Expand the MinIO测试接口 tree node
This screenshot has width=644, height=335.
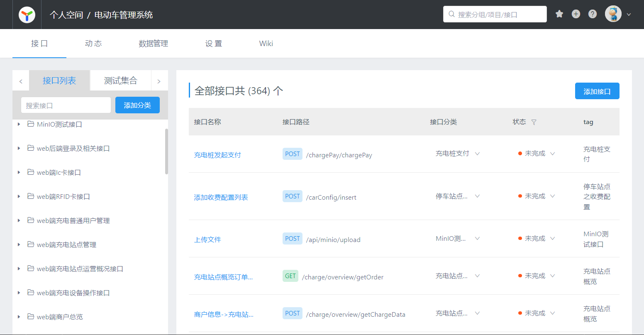(x=19, y=124)
